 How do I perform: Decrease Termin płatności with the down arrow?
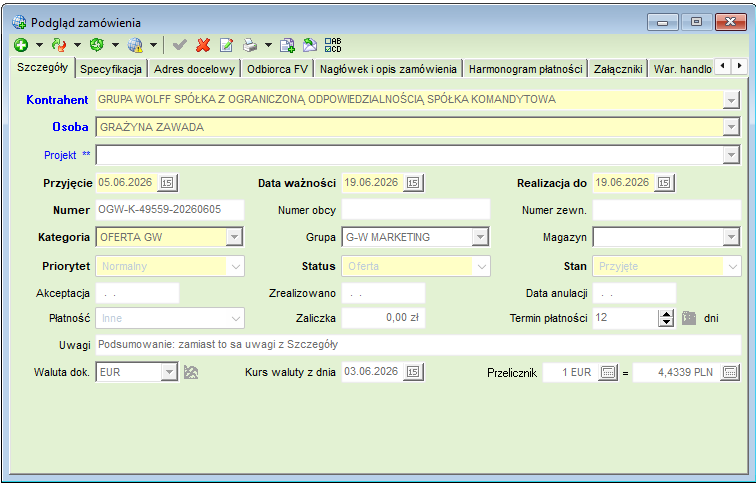point(666,322)
